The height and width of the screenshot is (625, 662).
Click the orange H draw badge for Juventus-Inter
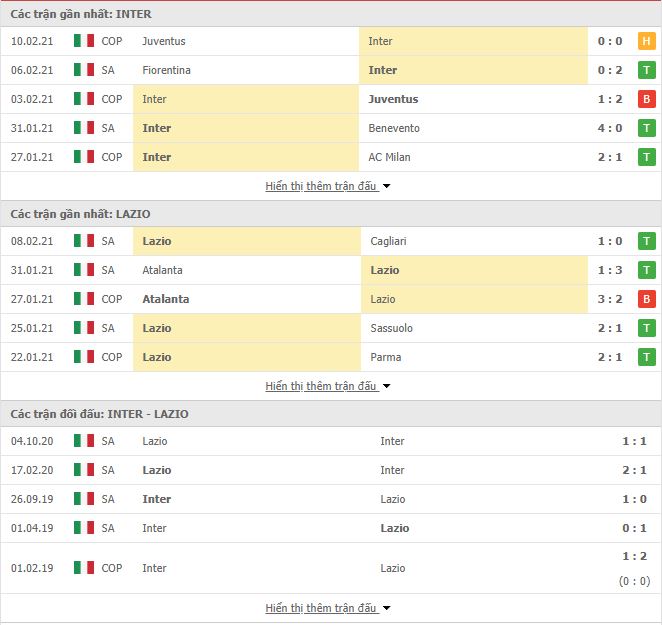pos(646,41)
